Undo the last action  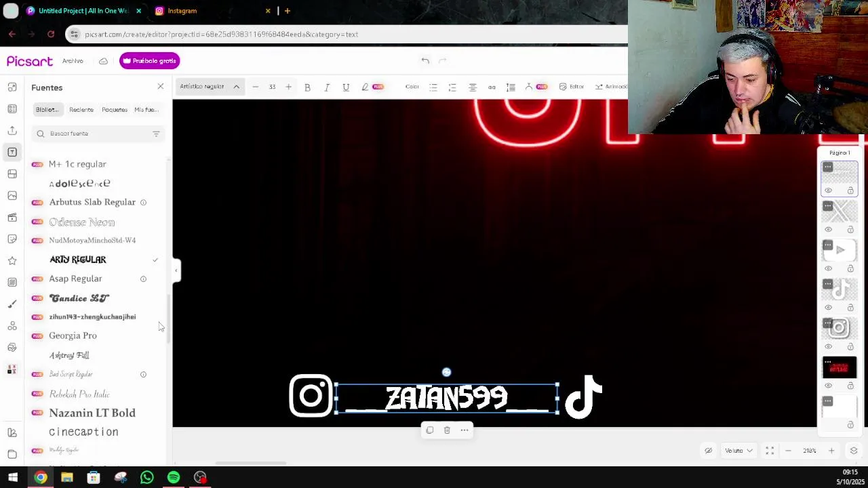click(425, 61)
